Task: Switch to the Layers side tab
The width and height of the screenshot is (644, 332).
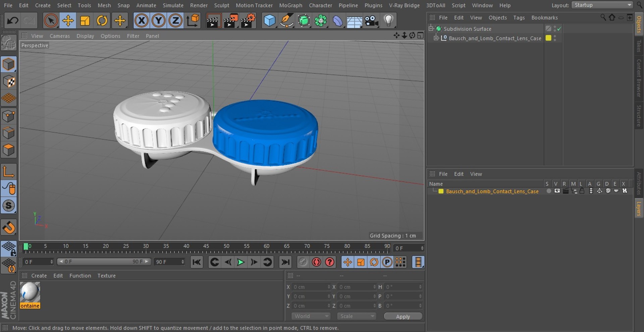Action: pyautogui.click(x=639, y=208)
